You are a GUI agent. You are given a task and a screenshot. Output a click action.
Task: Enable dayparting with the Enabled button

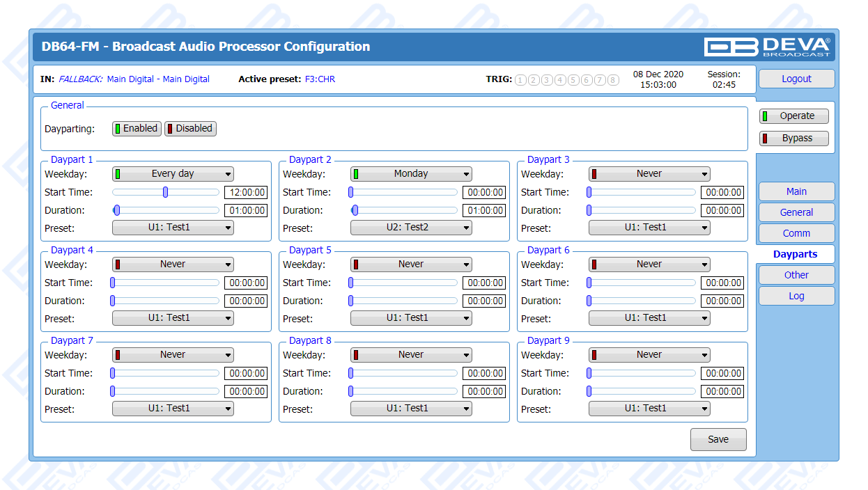[x=137, y=129]
